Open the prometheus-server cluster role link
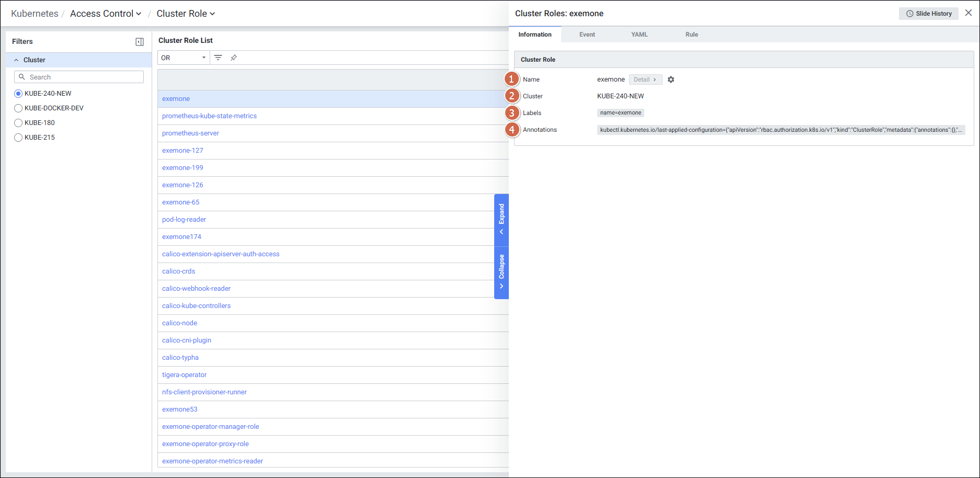The height and width of the screenshot is (478, 980). point(190,133)
